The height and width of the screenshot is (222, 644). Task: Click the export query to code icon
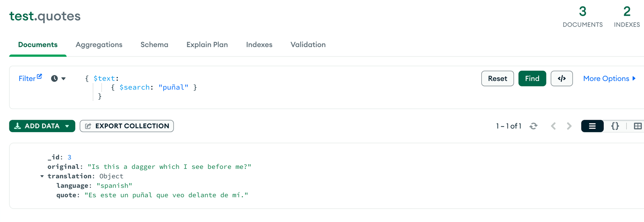tap(562, 79)
